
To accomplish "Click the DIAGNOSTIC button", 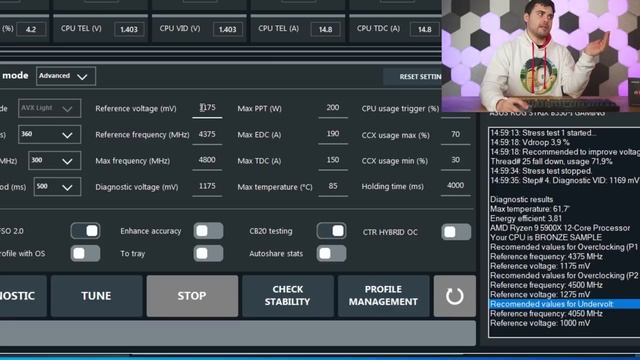I will pos(23,296).
